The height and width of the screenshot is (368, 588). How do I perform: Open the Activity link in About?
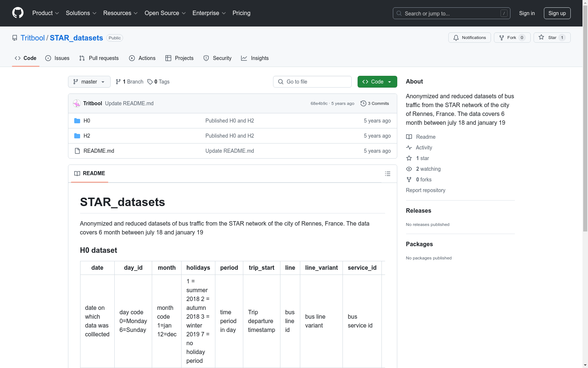click(419, 148)
